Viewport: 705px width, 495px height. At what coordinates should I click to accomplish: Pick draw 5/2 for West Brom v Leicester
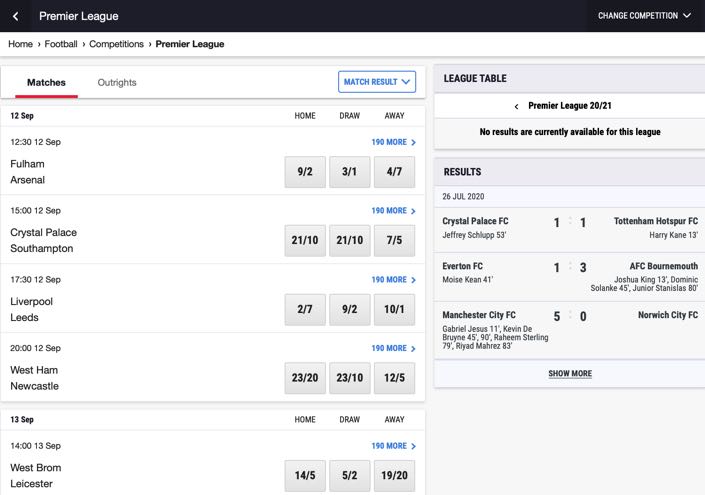349,476
